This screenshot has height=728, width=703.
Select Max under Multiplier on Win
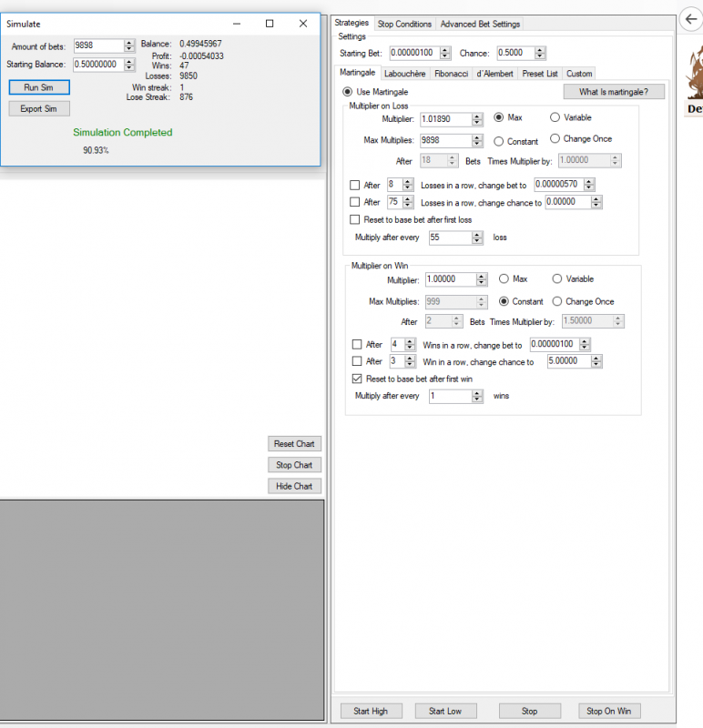pos(504,278)
